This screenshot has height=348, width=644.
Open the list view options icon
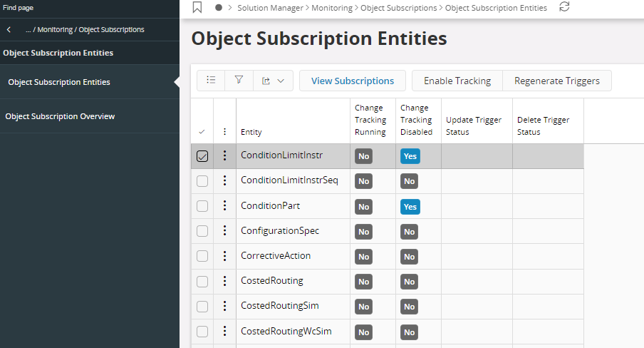click(211, 81)
